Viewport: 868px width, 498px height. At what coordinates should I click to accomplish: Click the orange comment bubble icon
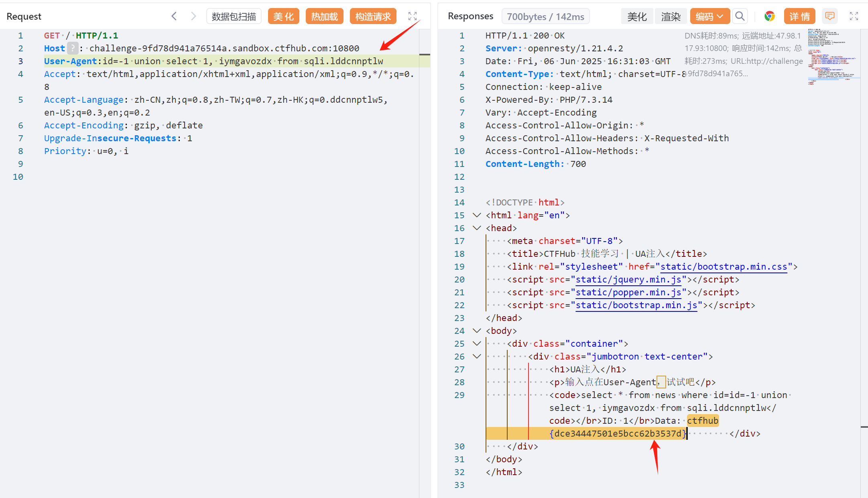pos(829,16)
